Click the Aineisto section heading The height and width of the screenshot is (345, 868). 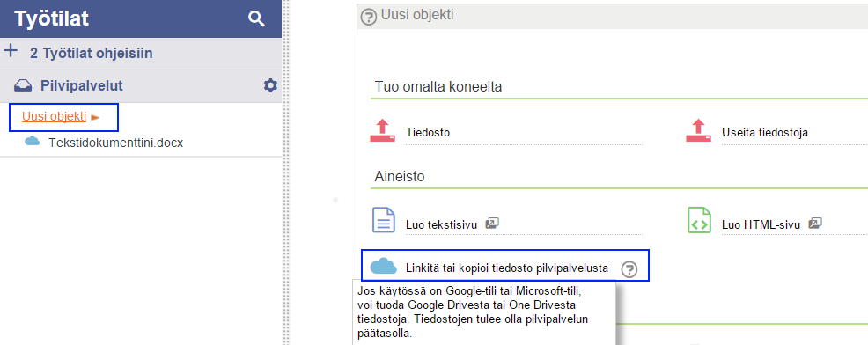[399, 177]
